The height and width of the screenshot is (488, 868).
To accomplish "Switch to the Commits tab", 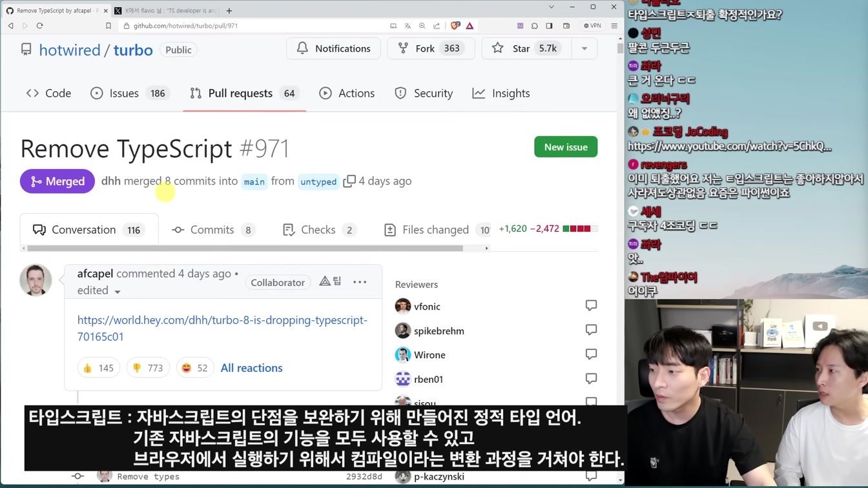I will coord(213,230).
